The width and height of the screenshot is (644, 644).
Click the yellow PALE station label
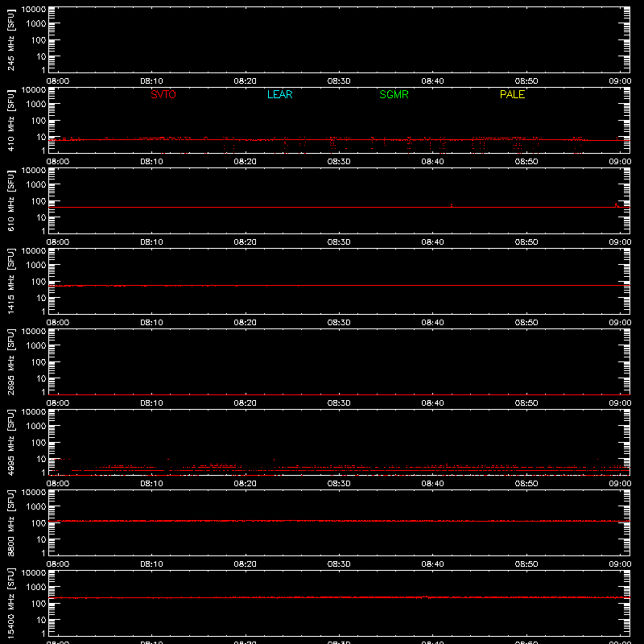pos(512,94)
